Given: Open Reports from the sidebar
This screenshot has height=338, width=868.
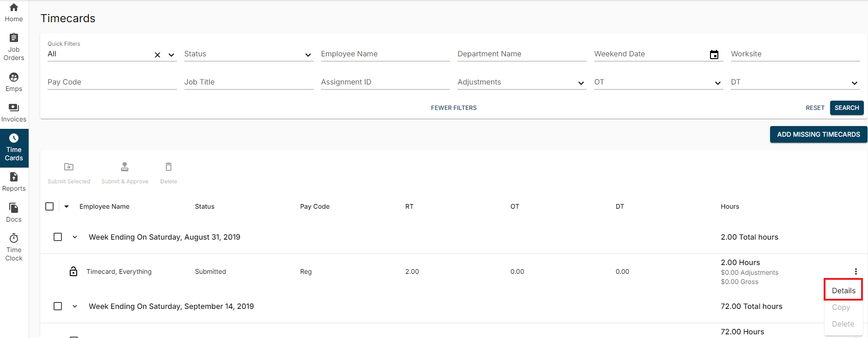Looking at the screenshot, I should click(14, 181).
